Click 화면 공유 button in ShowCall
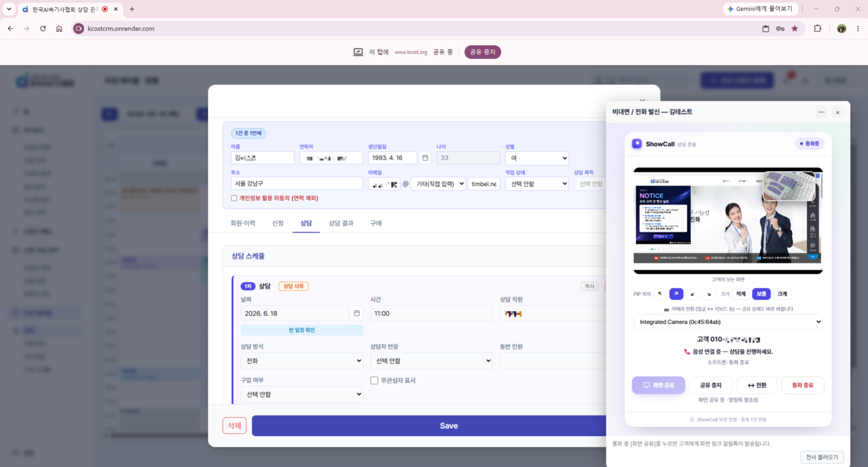This screenshot has height=467, width=868. tap(659, 385)
